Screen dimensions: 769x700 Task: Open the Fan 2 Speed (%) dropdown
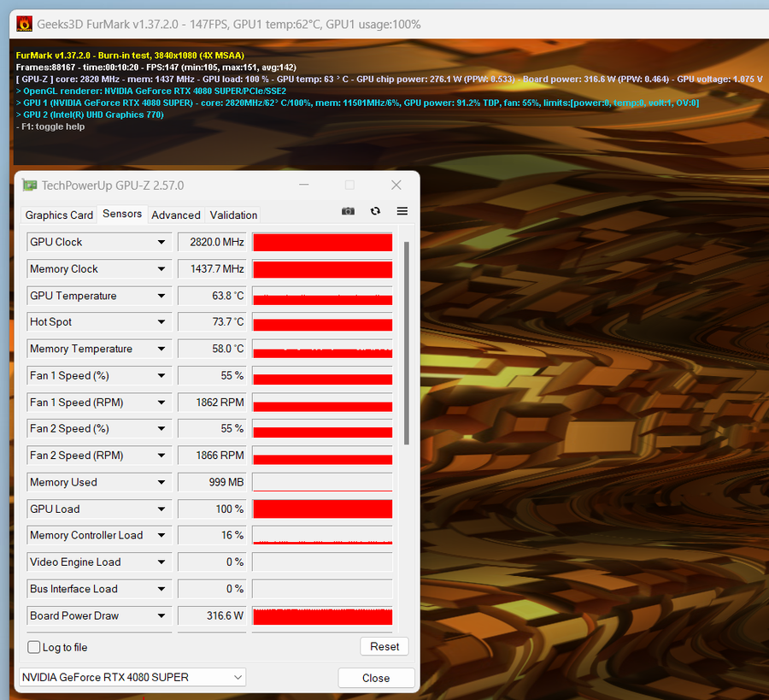[x=161, y=429]
